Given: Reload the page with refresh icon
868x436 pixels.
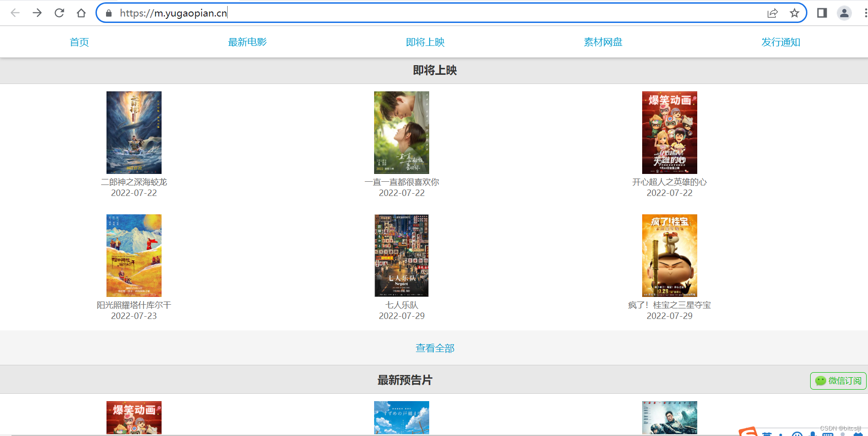Looking at the screenshot, I should point(59,13).
